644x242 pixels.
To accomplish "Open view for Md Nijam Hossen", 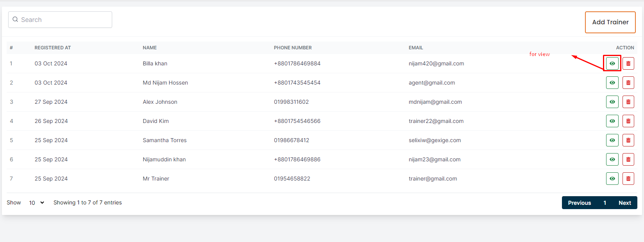I will (612, 83).
